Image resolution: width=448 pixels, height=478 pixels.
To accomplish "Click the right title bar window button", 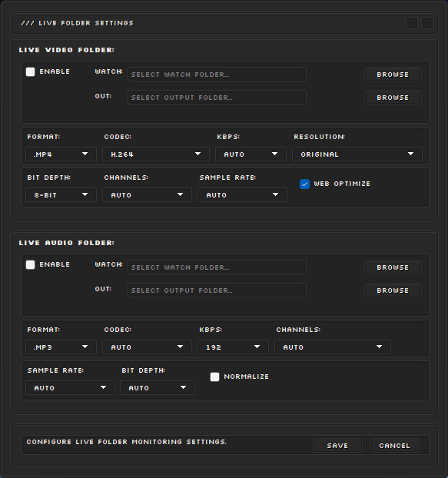I will pos(427,23).
